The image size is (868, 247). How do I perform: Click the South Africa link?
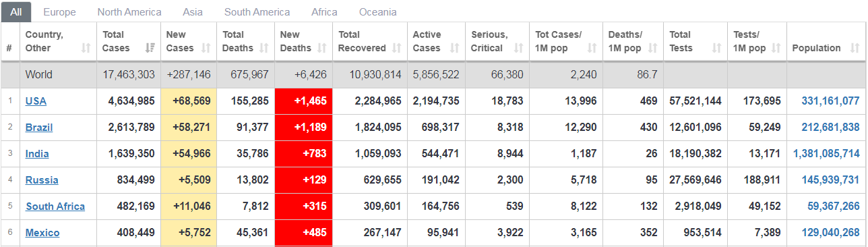click(55, 207)
